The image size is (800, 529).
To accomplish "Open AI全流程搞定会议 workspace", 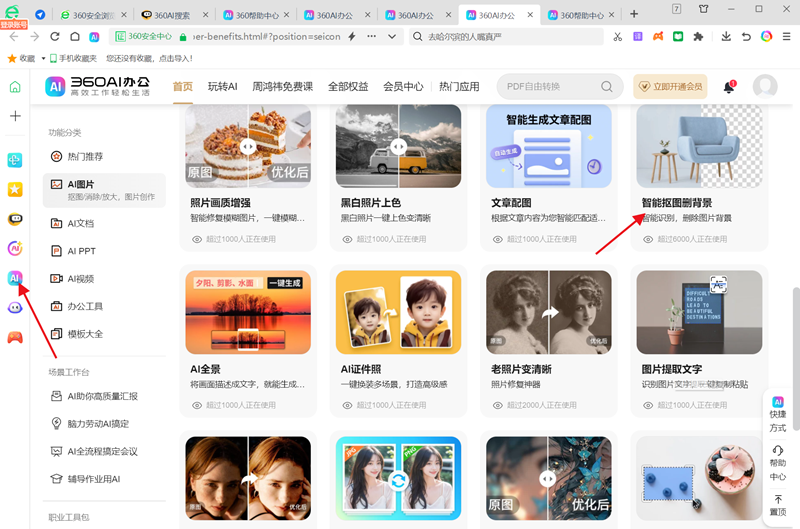I will pyautogui.click(x=104, y=451).
